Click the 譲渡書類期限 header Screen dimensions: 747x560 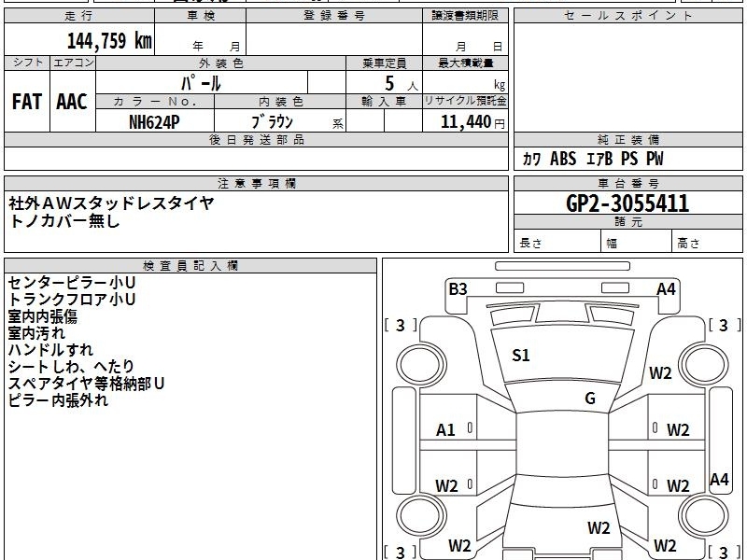pos(465,16)
